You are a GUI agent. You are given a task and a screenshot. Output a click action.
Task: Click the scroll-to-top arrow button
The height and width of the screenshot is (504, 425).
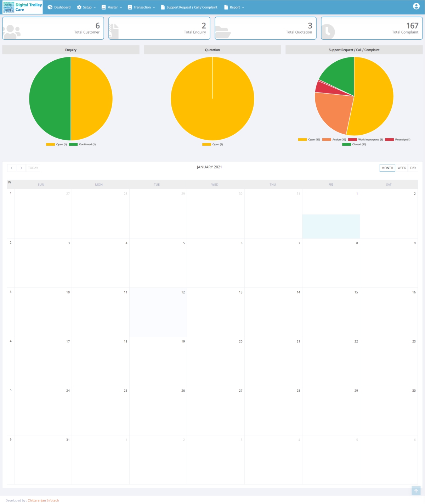416,491
